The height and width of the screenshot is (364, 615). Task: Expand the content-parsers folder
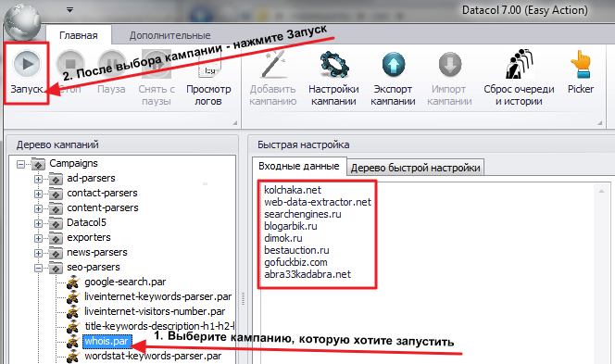(38, 209)
